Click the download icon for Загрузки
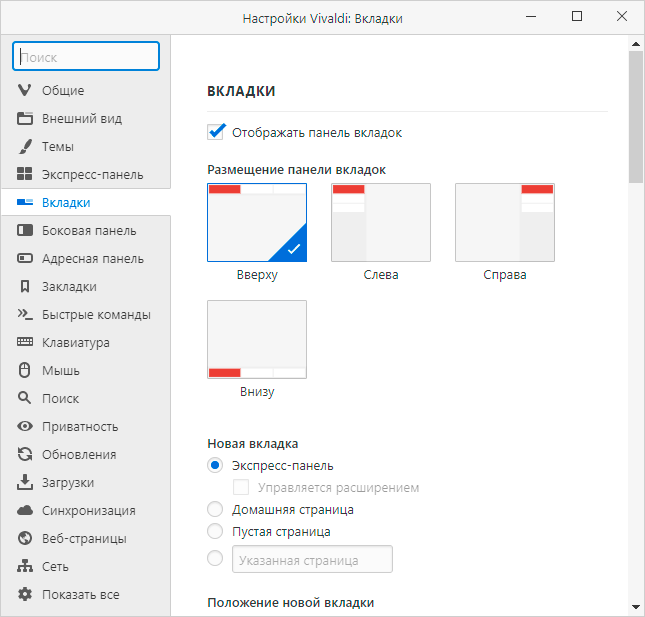Viewport: 645px width, 617px height. click(25, 482)
